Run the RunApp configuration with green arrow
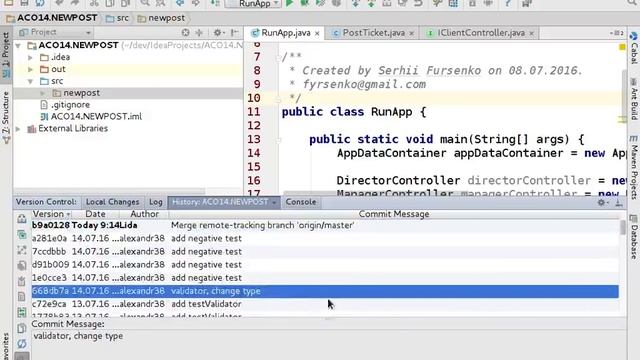Viewport: 640px width, 360px height. (x=289, y=3)
